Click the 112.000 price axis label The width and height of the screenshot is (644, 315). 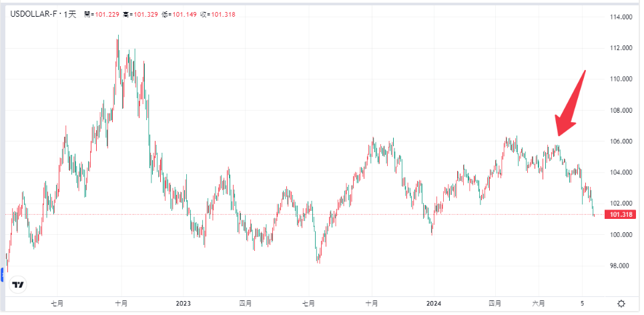pos(621,48)
